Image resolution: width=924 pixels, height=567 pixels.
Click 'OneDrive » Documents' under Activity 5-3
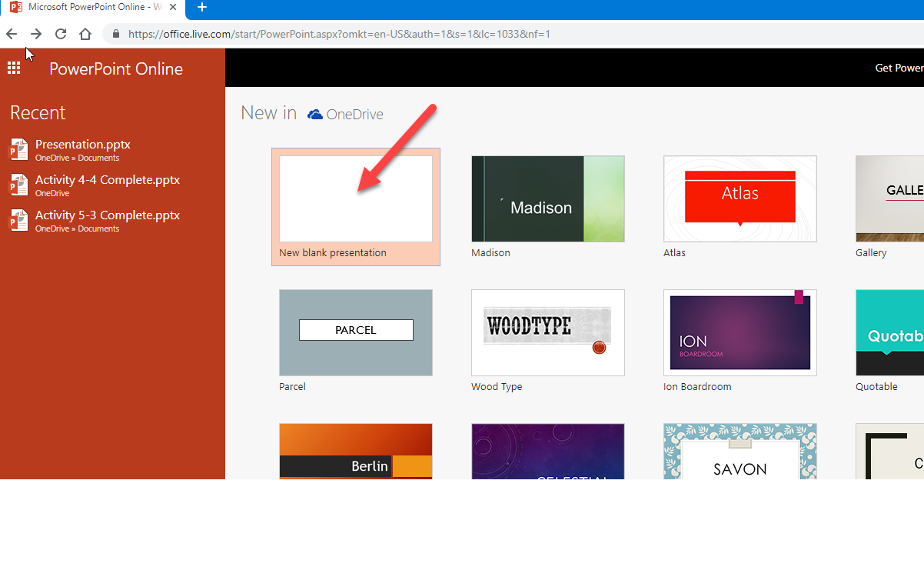point(77,228)
